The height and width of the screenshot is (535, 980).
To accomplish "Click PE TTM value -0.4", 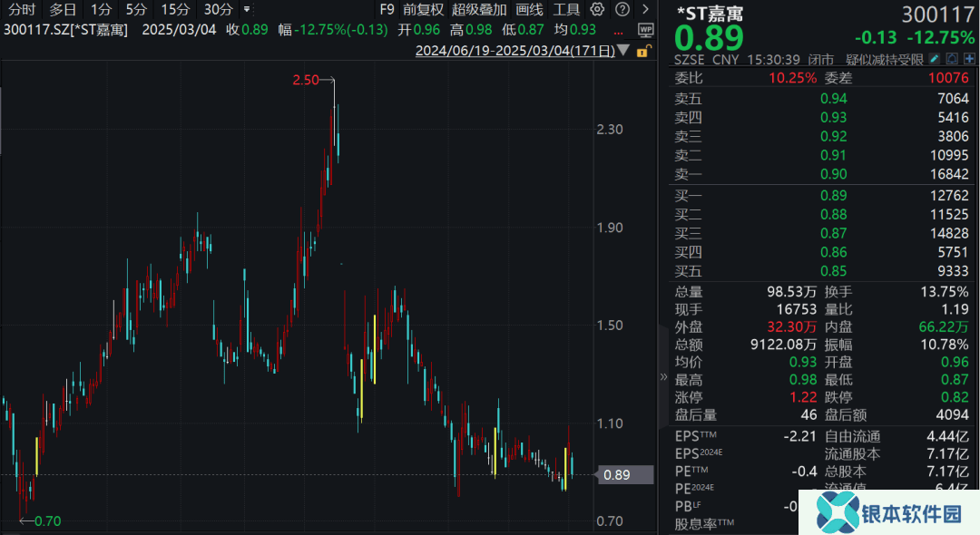I will 804,472.
